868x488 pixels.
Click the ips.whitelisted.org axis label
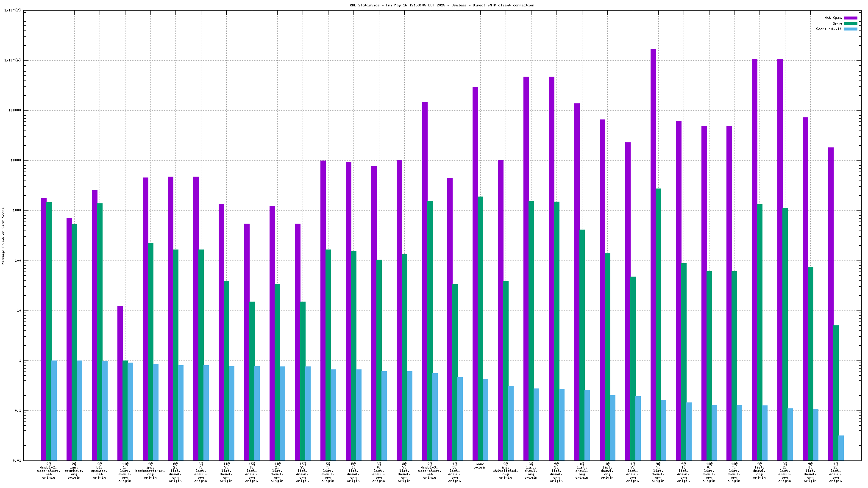(x=506, y=471)
